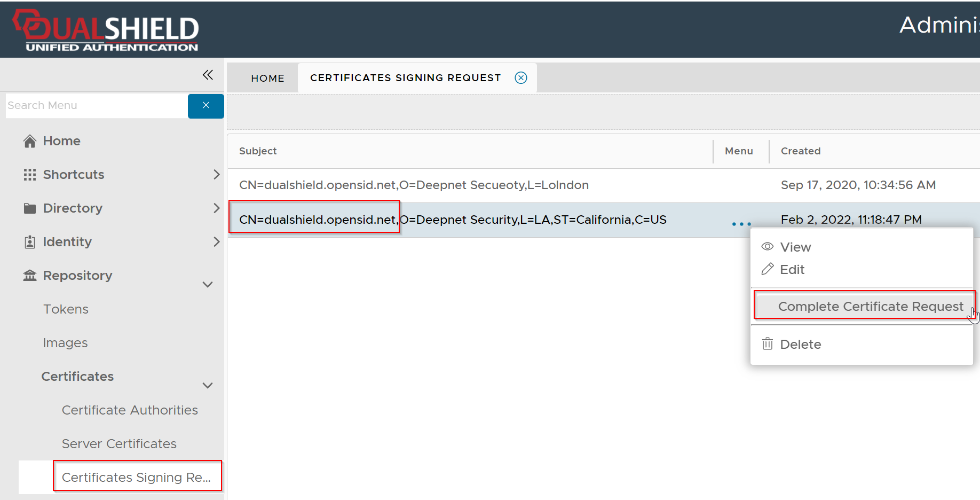Expand the Shortcuts submenu arrow
Image resolution: width=980 pixels, height=500 pixels.
click(216, 175)
